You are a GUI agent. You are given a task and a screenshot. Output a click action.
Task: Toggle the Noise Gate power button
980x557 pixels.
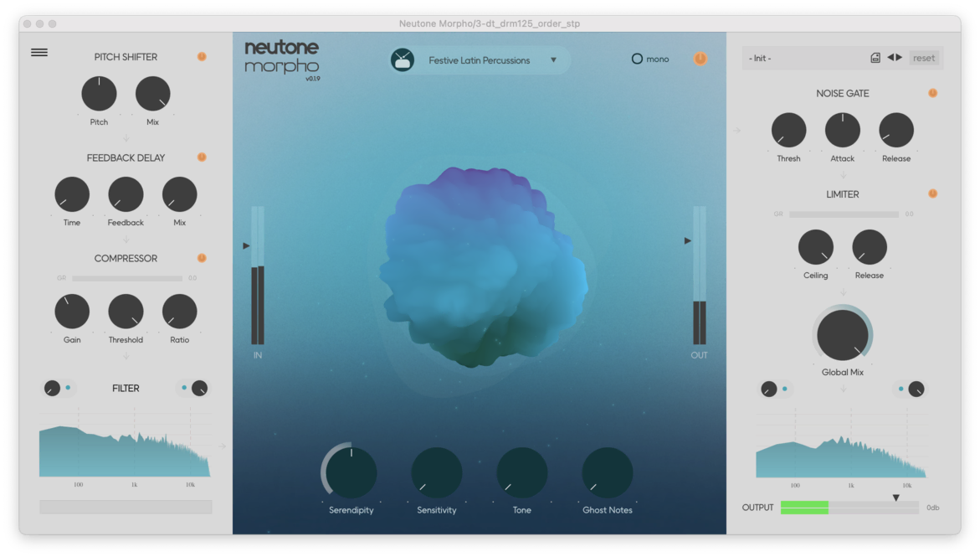[932, 93]
